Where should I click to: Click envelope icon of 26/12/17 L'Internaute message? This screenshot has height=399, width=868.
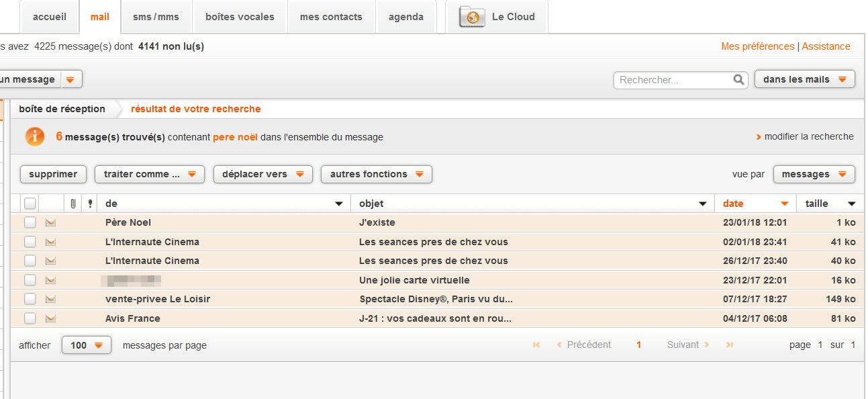[x=50, y=261]
